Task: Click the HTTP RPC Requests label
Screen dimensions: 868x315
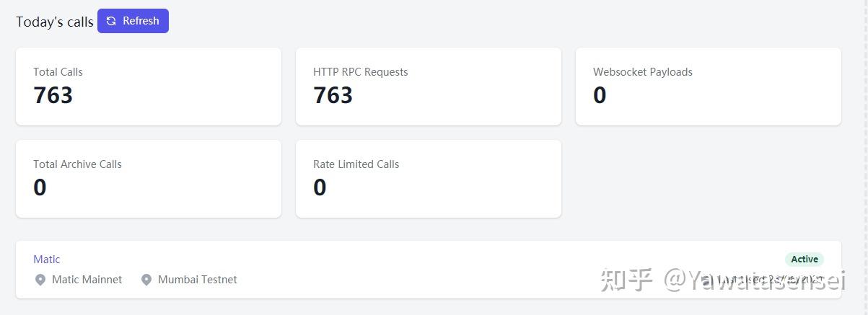Action: click(x=361, y=72)
